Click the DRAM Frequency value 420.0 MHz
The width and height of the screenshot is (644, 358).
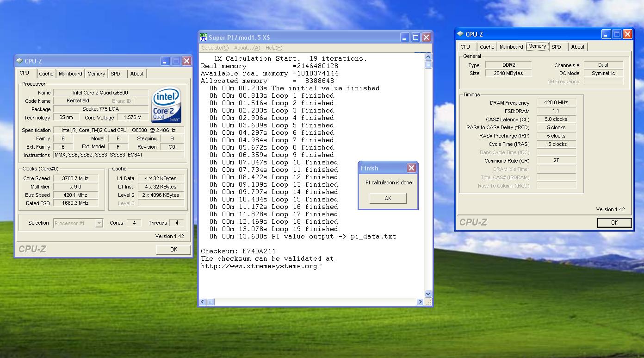pos(556,102)
